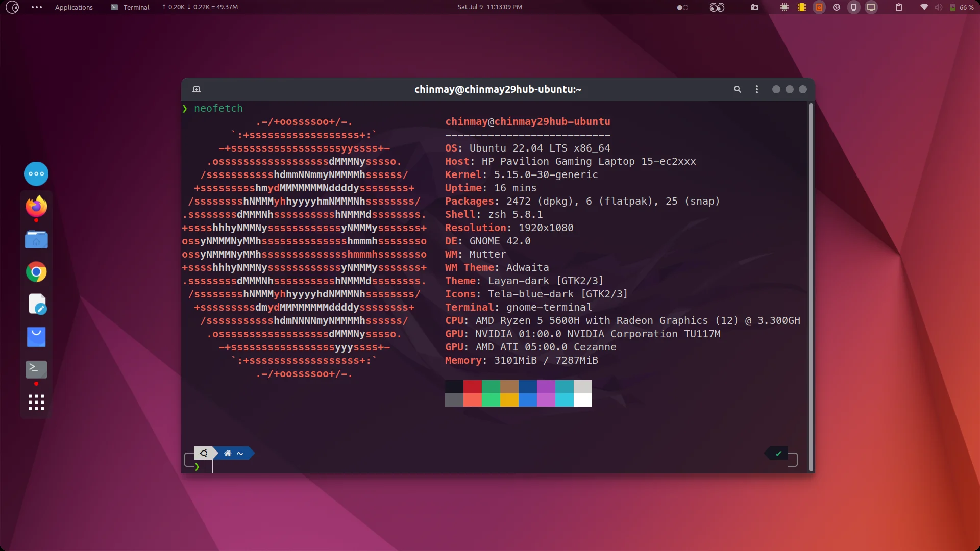Open the screenshot camera icon in the top panel

pyautogui.click(x=755, y=7)
